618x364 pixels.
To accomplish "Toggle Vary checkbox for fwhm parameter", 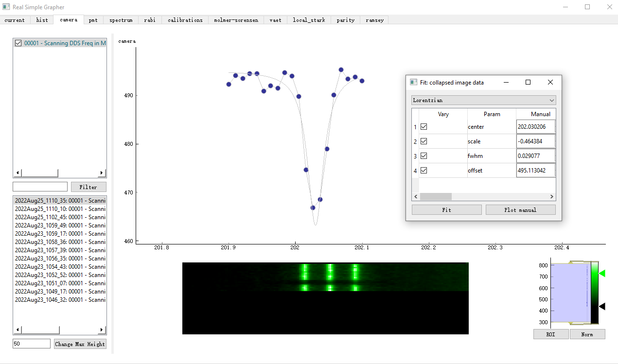I will pyautogui.click(x=424, y=156).
